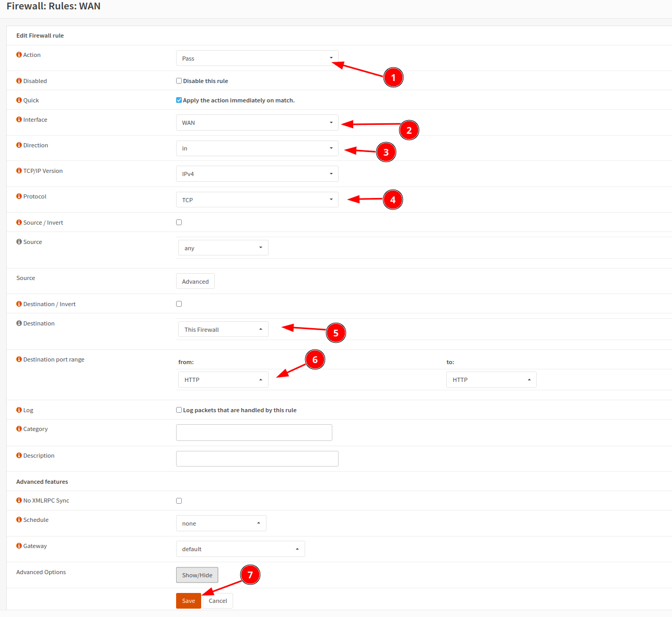The width and height of the screenshot is (672, 617).
Task: Toggle the Quick apply-on-match checkbox
Action: [x=179, y=100]
